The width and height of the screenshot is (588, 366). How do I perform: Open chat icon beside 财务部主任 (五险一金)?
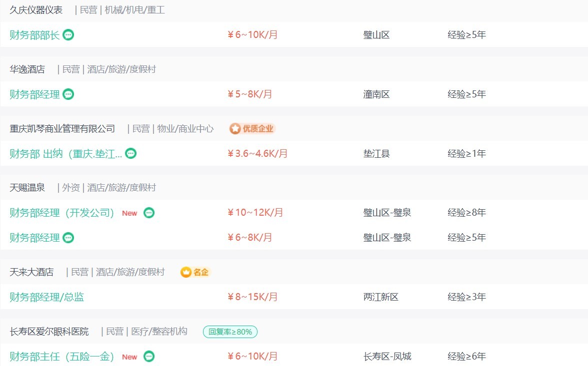149,356
